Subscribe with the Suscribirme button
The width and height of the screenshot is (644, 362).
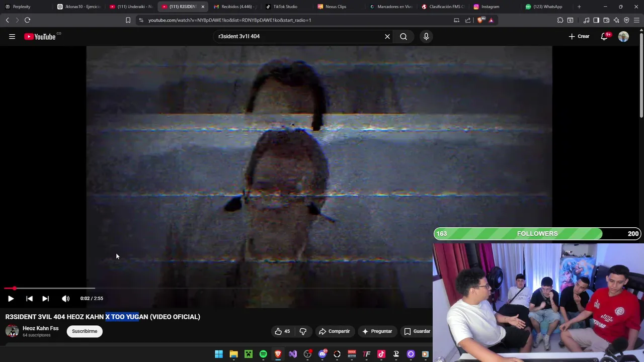[x=85, y=331]
